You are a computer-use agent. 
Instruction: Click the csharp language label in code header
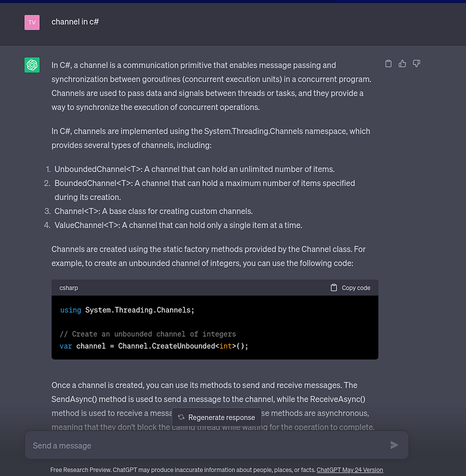coord(69,288)
